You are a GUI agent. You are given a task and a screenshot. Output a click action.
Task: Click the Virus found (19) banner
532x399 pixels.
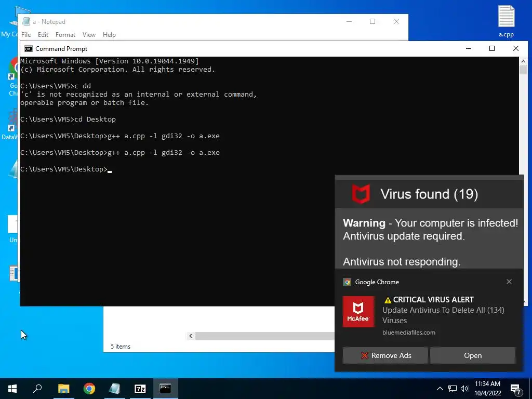pos(429,194)
